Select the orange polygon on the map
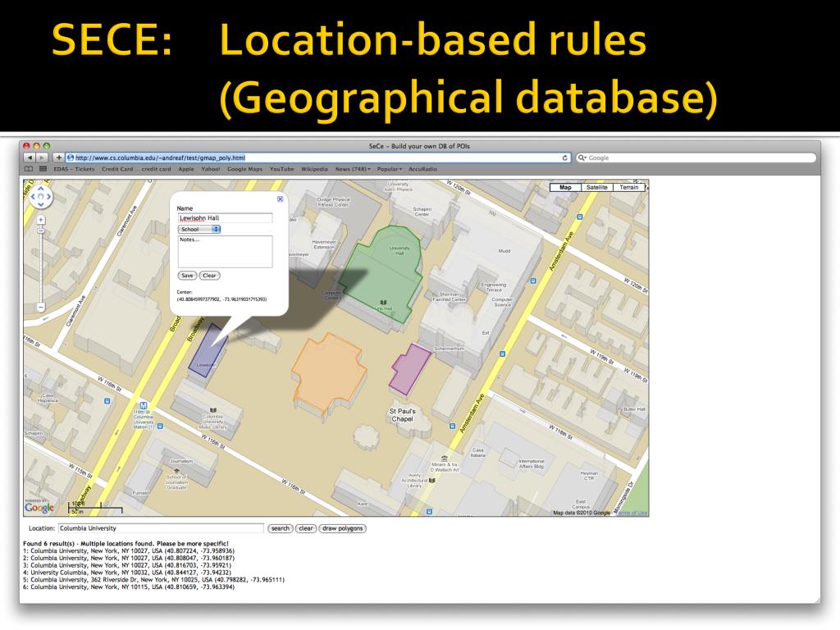Image resolution: width=840 pixels, height=630 pixels. [329, 372]
